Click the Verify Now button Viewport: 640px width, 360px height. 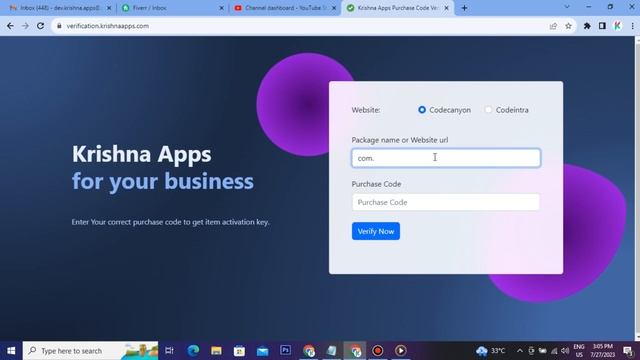click(x=376, y=231)
